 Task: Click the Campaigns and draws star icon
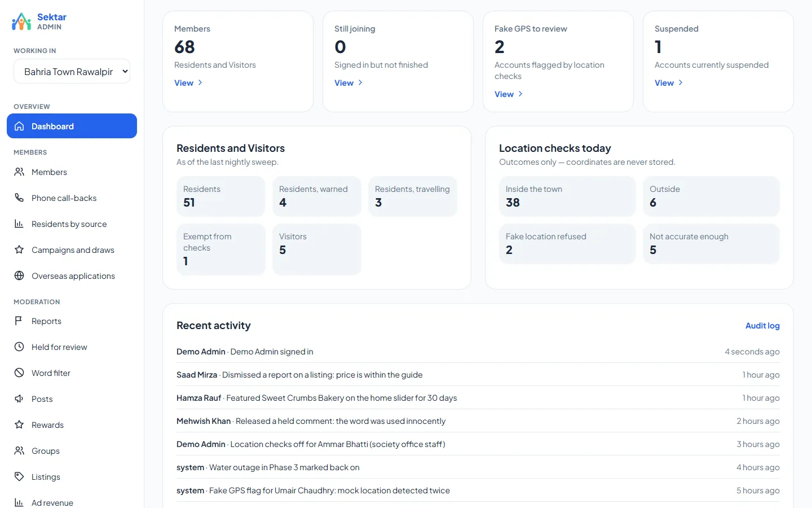pos(19,250)
